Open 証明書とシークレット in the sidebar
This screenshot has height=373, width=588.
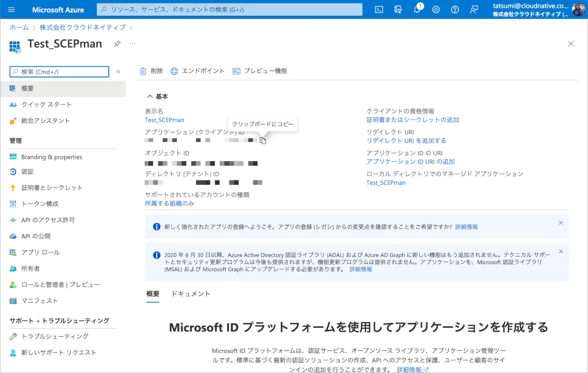pos(52,188)
